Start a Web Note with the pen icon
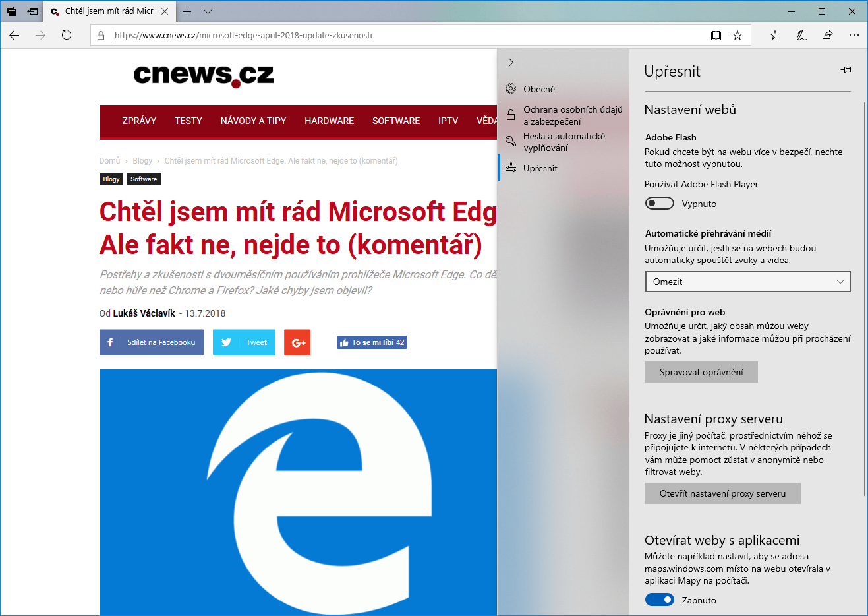Image resolution: width=868 pixels, height=616 pixels. click(801, 35)
